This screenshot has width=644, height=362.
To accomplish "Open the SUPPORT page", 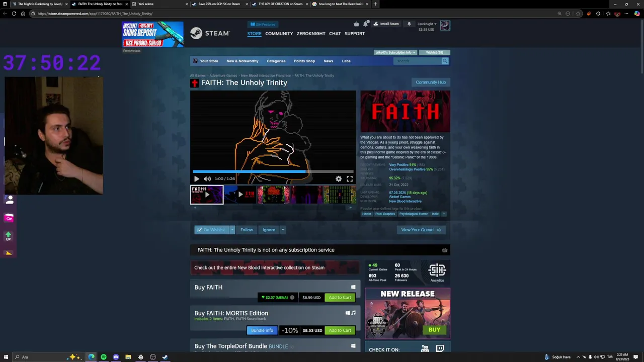I will pyautogui.click(x=355, y=33).
